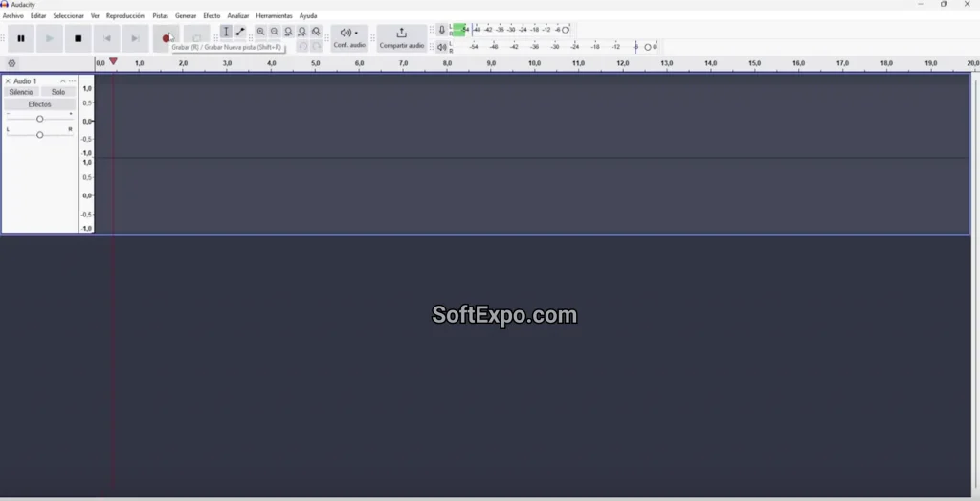Open the Efecto menu
The image size is (980, 501).
pos(212,15)
